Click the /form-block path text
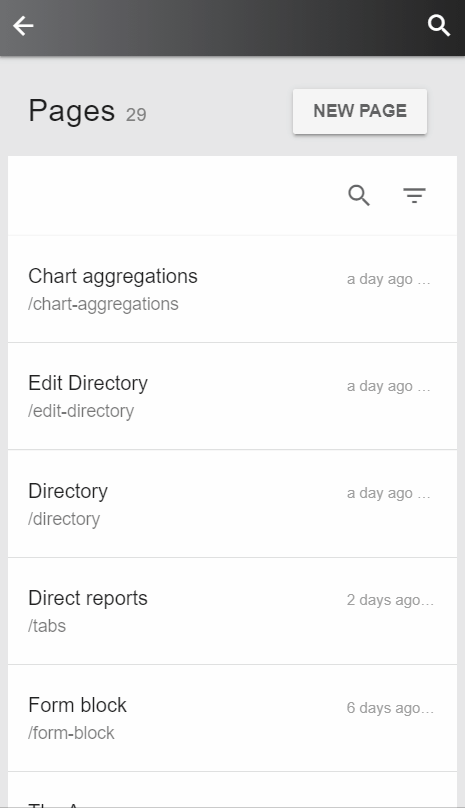The width and height of the screenshot is (465, 808). coord(71,733)
